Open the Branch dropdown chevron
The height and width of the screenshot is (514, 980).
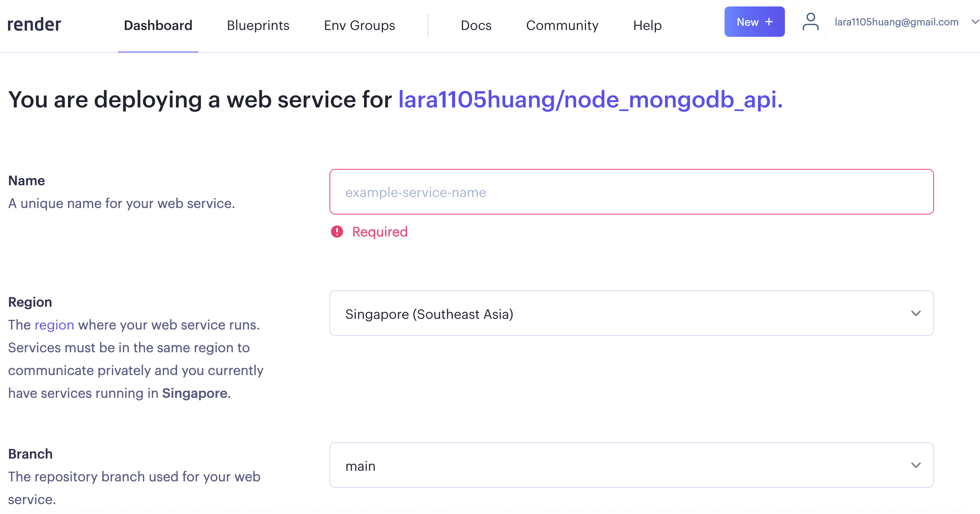pyautogui.click(x=915, y=465)
